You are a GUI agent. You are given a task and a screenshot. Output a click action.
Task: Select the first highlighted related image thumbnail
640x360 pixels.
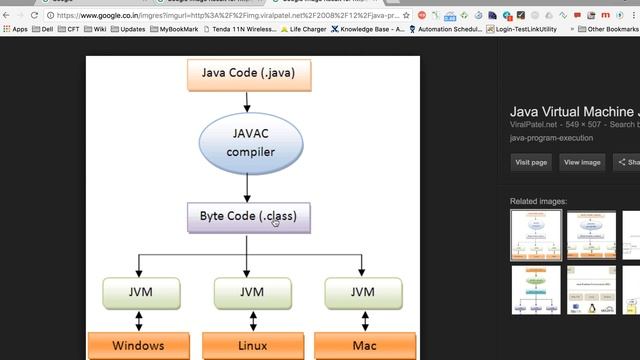536,235
